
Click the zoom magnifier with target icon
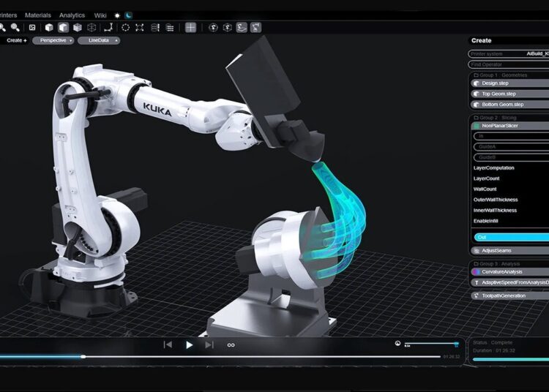pos(15,27)
